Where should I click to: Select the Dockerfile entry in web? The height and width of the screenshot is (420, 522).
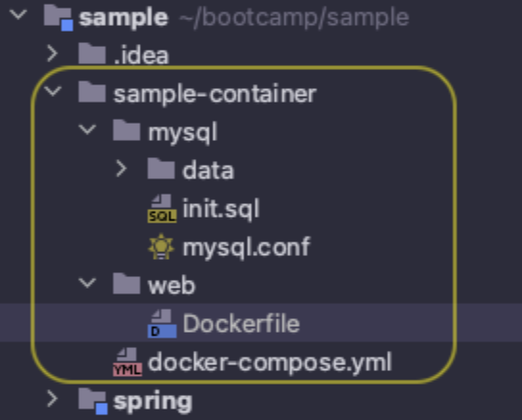[x=242, y=323]
